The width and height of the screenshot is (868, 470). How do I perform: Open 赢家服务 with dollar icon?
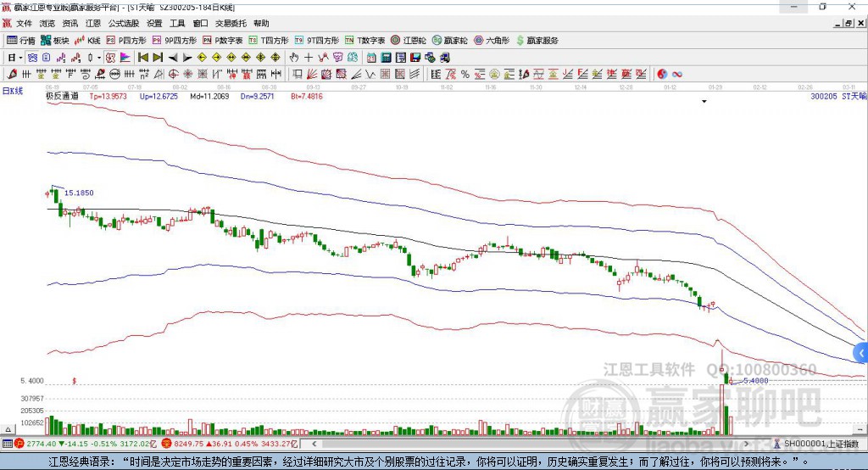click(537, 41)
